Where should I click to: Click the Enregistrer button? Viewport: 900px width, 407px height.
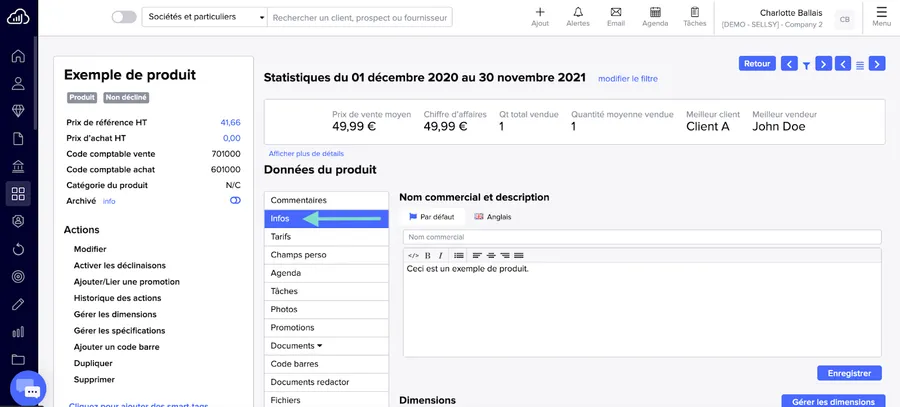(x=849, y=373)
